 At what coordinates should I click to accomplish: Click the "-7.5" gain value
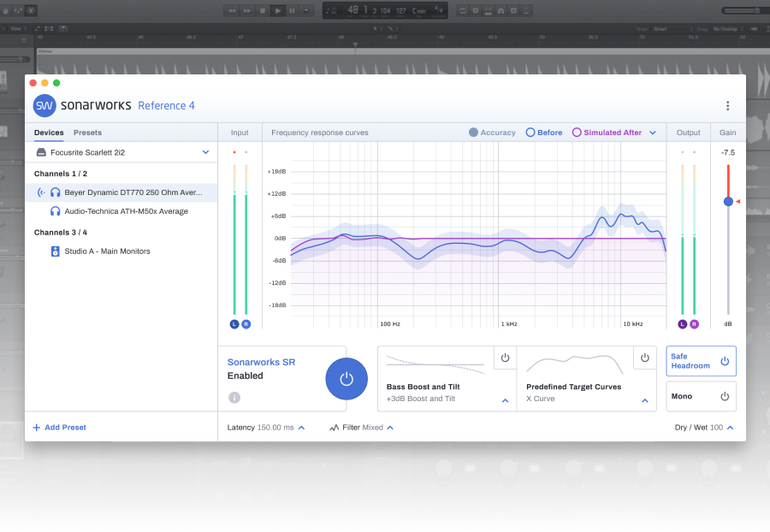coord(728,152)
